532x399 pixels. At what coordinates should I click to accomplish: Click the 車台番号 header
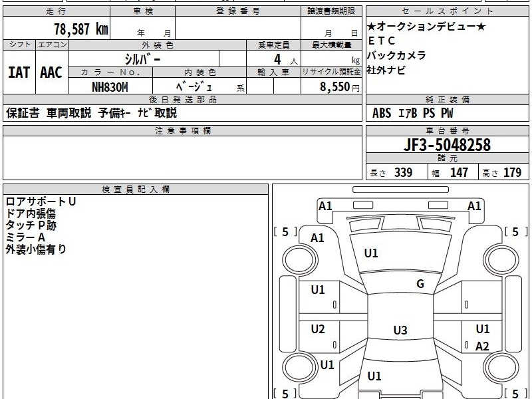coord(447,130)
